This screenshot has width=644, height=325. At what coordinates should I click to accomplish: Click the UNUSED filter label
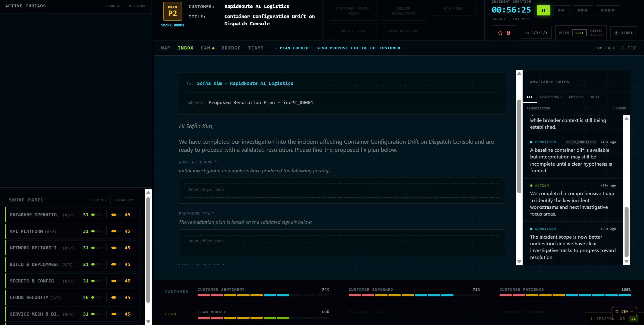(619, 108)
